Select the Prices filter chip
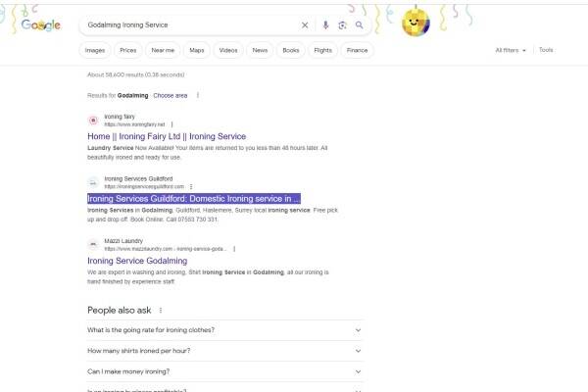Screen dimensions: 588x392 [127, 50]
